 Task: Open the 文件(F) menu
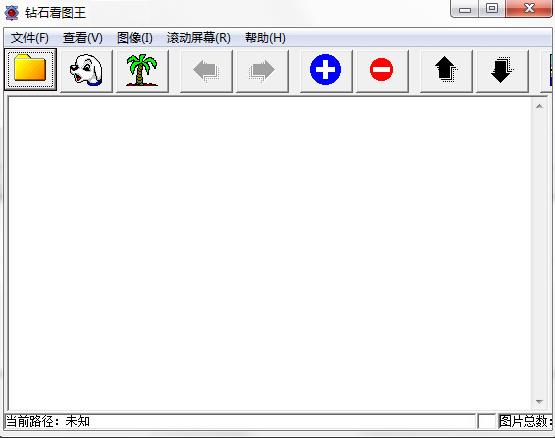point(29,38)
